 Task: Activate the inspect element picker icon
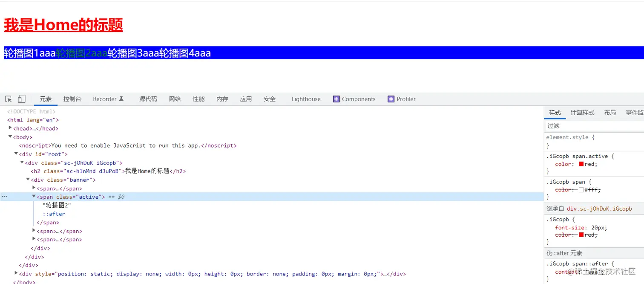coord(9,99)
